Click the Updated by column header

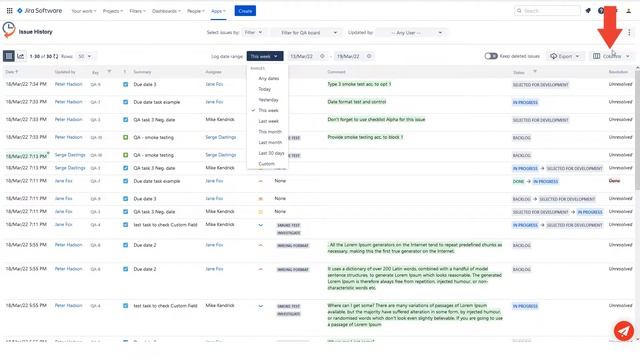tap(65, 72)
